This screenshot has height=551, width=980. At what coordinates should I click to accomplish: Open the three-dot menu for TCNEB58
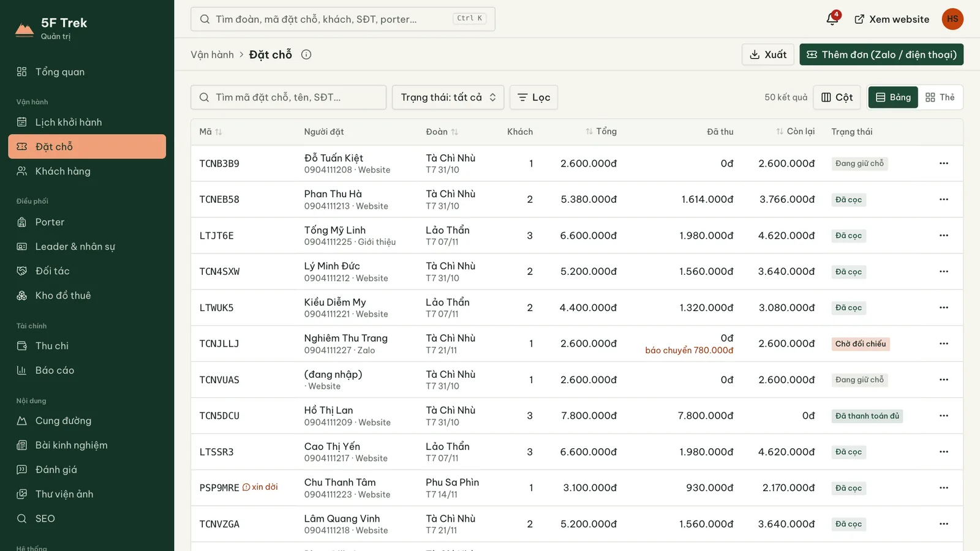click(943, 200)
